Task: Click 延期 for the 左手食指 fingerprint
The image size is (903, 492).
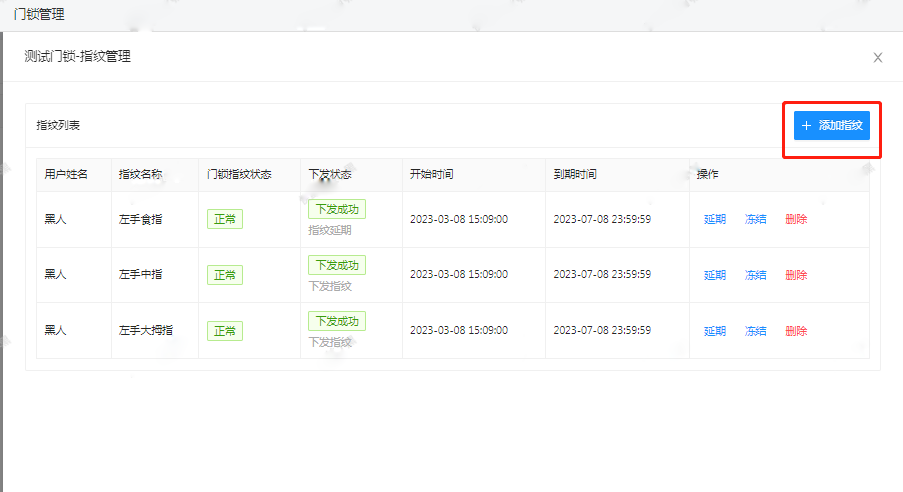Action: tap(714, 219)
